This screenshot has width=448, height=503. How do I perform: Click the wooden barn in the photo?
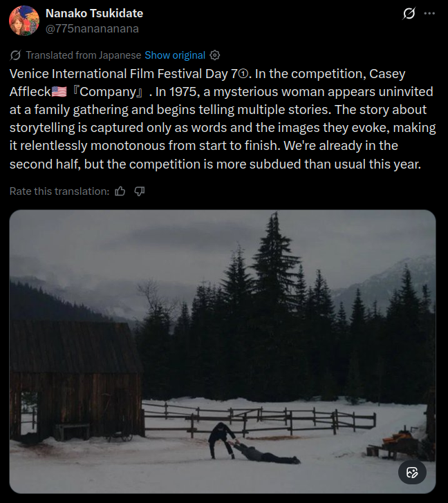[76, 380]
